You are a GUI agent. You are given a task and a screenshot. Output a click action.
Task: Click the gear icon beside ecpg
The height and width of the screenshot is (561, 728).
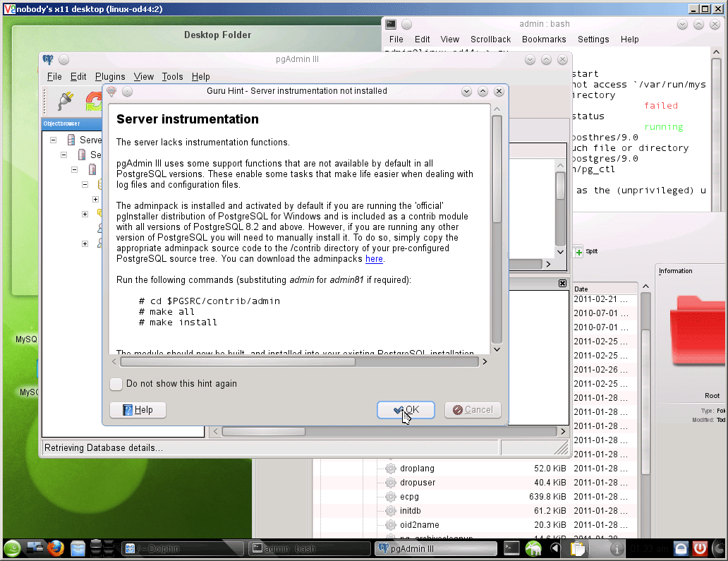point(391,497)
